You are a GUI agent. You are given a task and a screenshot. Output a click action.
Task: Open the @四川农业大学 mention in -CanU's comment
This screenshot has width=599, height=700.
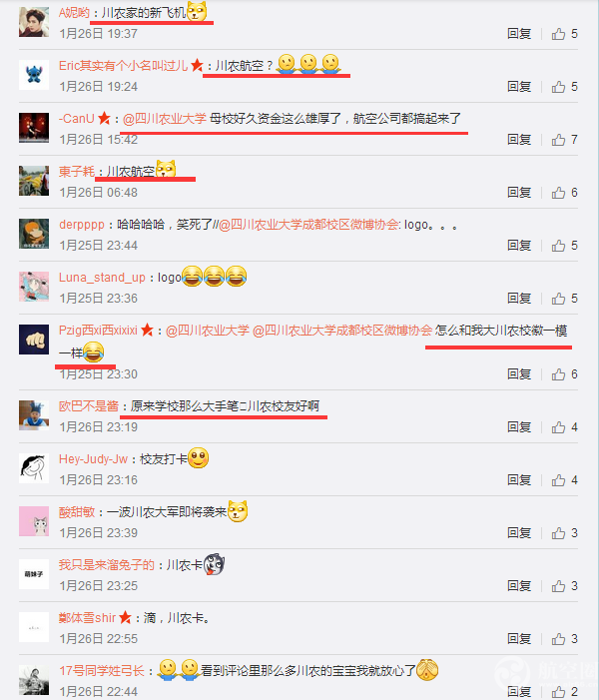click(165, 119)
